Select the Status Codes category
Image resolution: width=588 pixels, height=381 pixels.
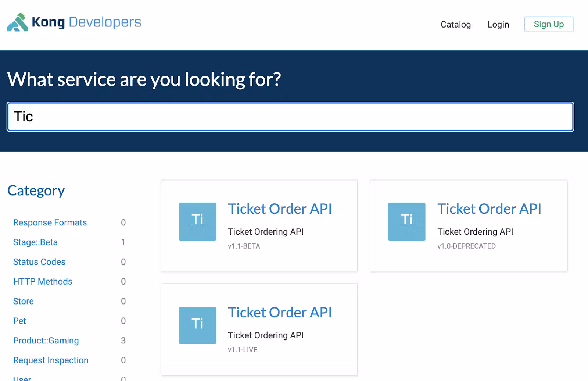click(39, 262)
